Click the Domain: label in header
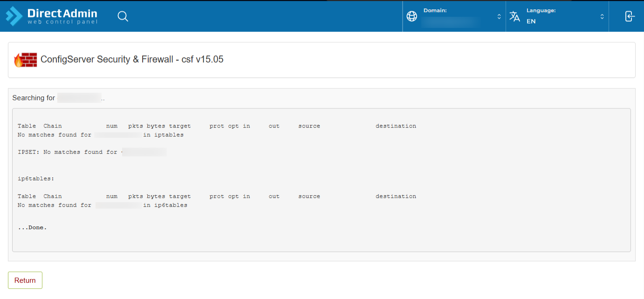This screenshot has height=299, width=644. click(x=435, y=10)
